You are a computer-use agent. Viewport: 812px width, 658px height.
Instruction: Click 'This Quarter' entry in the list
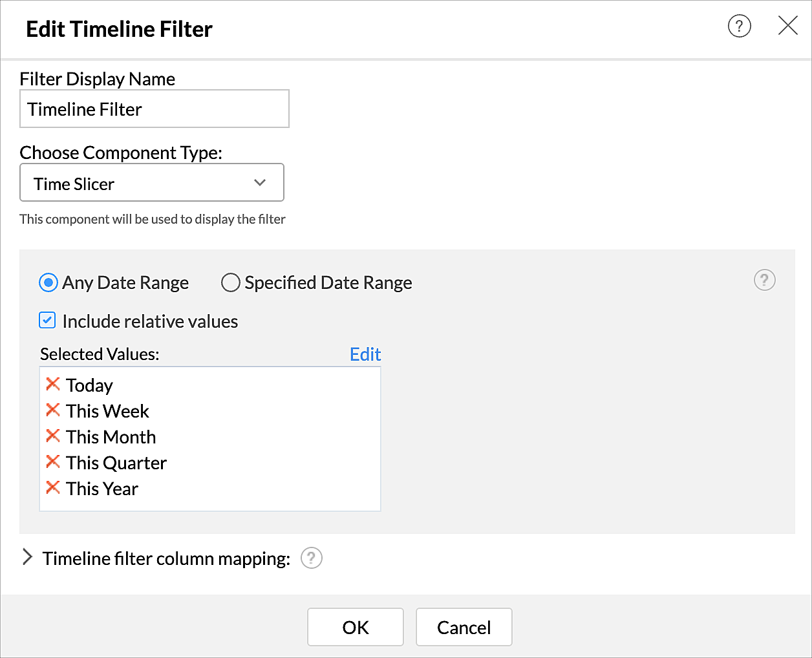pyautogui.click(x=116, y=463)
